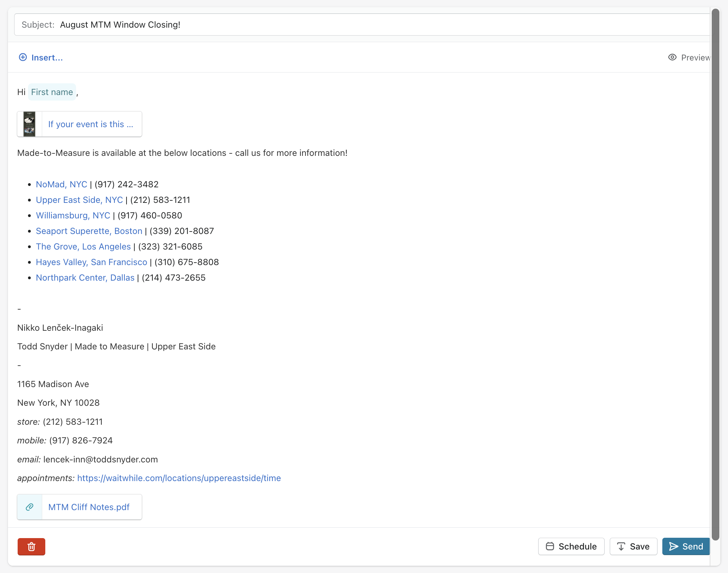Click the vertical scrollbar
The image size is (728, 573).
point(715,275)
